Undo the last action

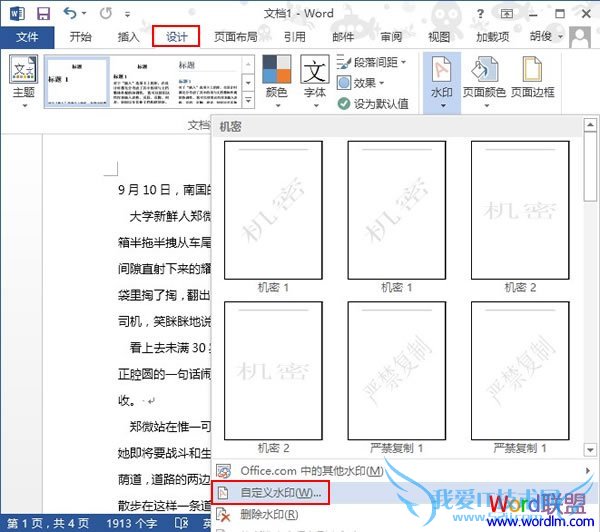click(70, 14)
